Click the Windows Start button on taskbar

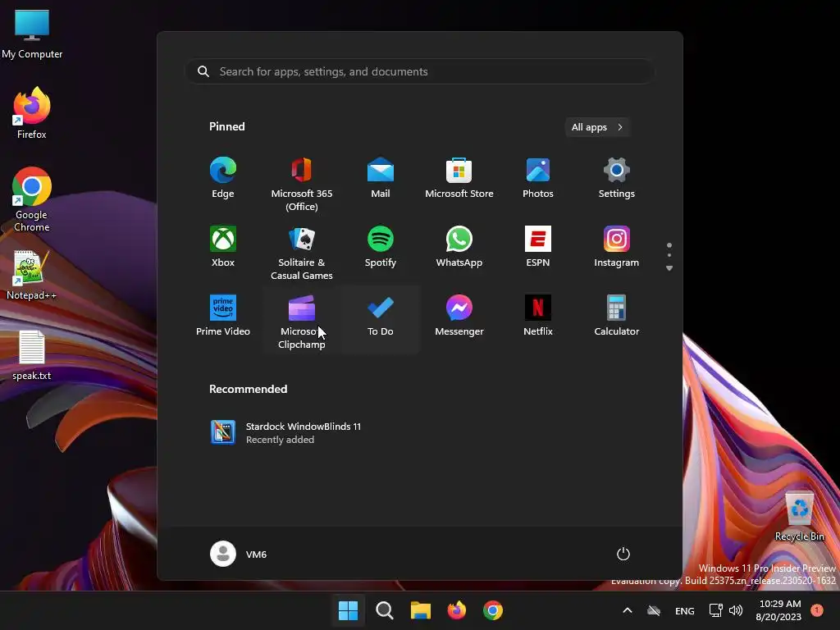point(348,610)
